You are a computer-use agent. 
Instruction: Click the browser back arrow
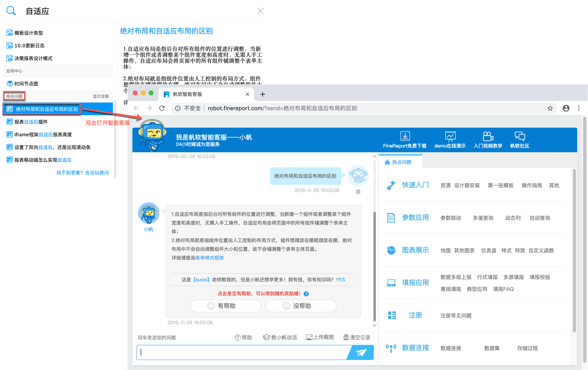(136, 108)
